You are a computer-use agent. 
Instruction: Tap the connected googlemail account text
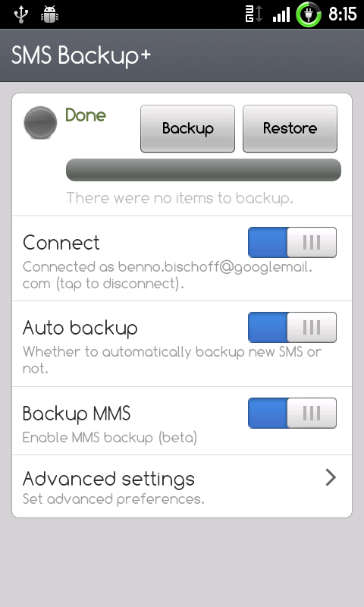coord(168,275)
